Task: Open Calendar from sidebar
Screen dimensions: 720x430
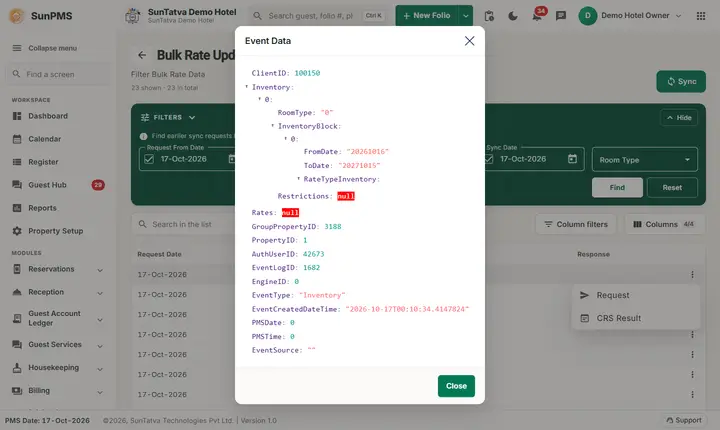Action: point(45,139)
